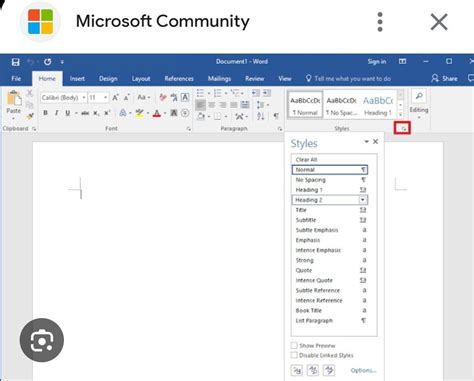Open the Change Case Aa dropdown

coord(144,97)
